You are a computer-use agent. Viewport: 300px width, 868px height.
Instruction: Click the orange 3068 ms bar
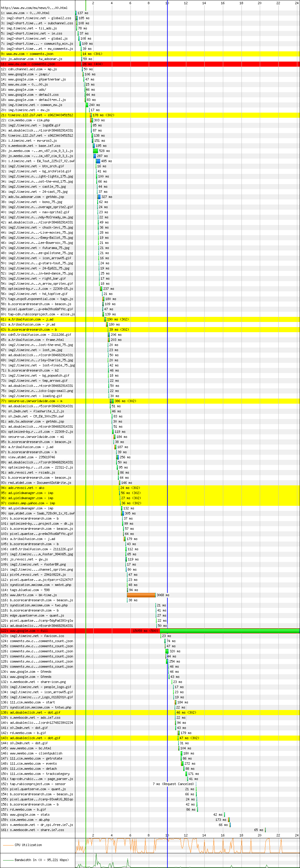click(x=141, y=595)
